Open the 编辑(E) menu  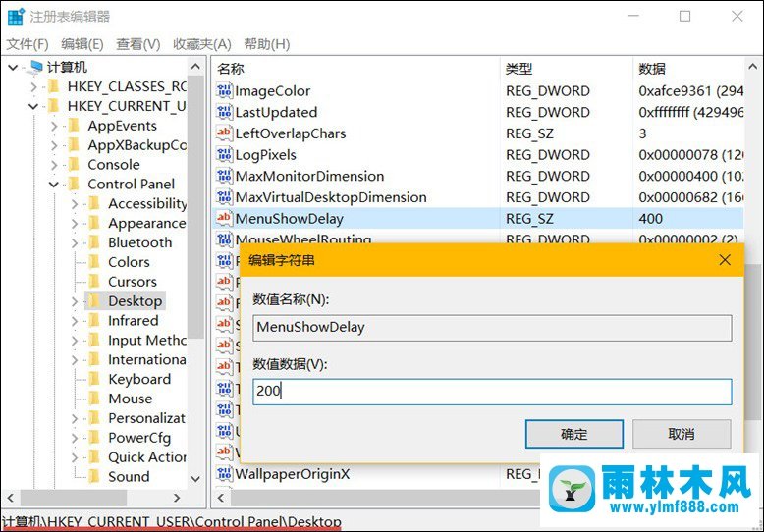pos(82,44)
